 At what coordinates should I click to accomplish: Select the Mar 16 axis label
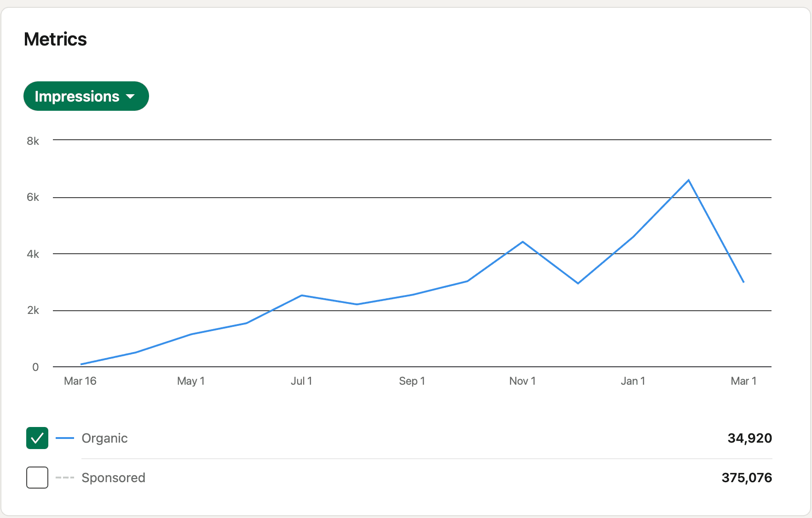point(81,381)
